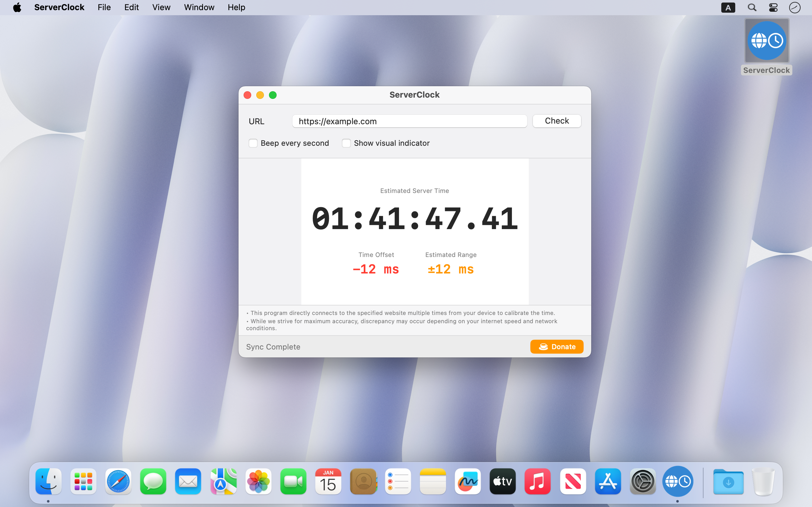Click the input source 'A' icon

tap(728, 7)
